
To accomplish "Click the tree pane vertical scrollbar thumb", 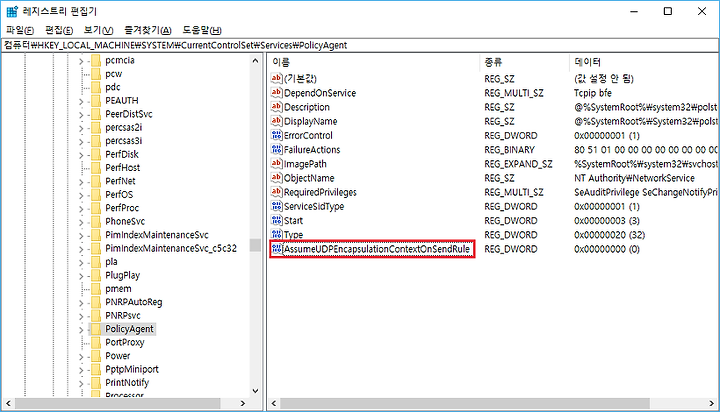I will (x=255, y=245).
